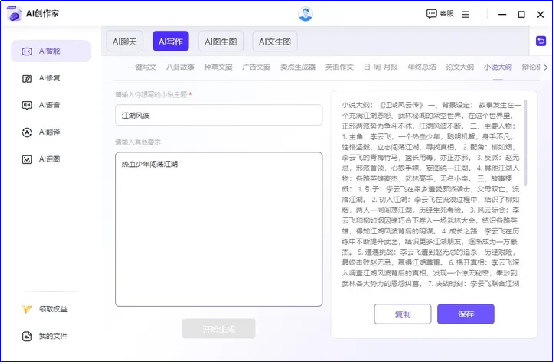Select the 日/周/月报 writing template
The height and width of the screenshot is (364, 554).
(x=381, y=67)
